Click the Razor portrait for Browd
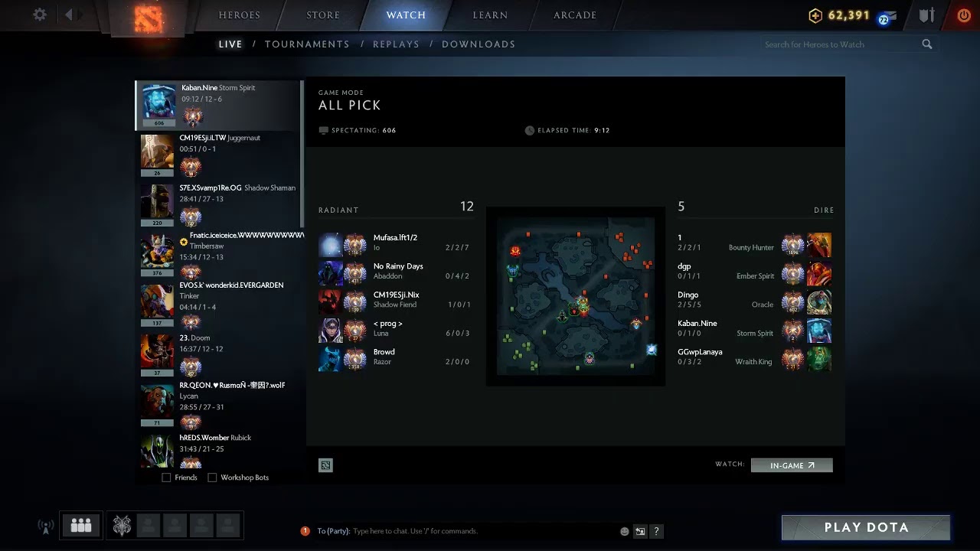Screen dimensions: 980x551 (x=330, y=359)
